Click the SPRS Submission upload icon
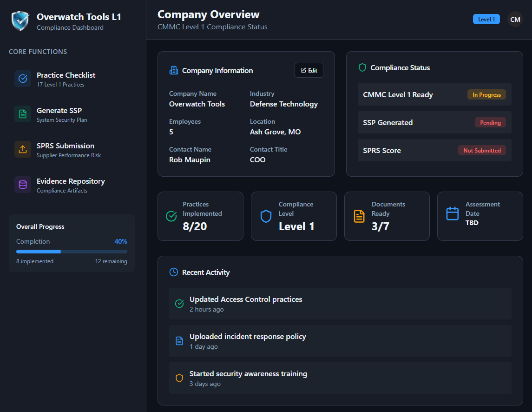This screenshot has width=532, height=412. [22, 150]
